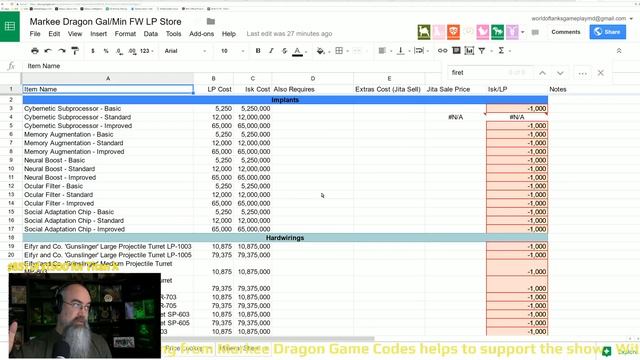Go to next find result arrow
Viewport: 640px width, 360px height.
click(560, 73)
